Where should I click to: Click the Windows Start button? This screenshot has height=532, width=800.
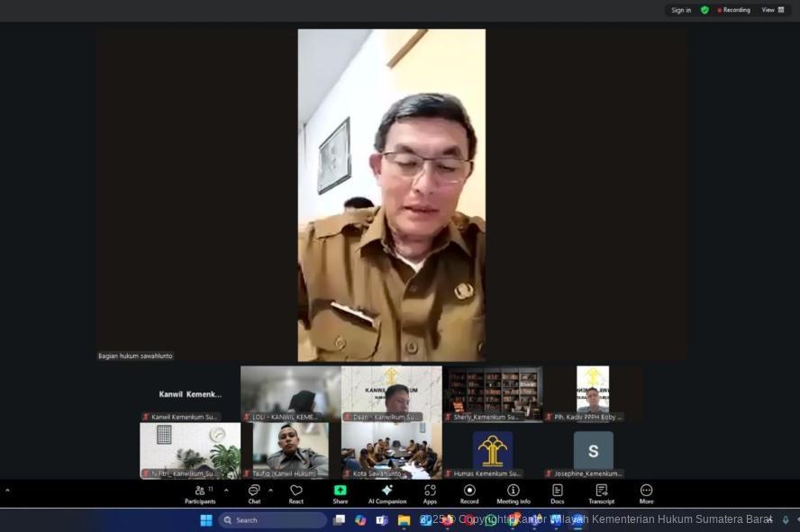pos(206,520)
